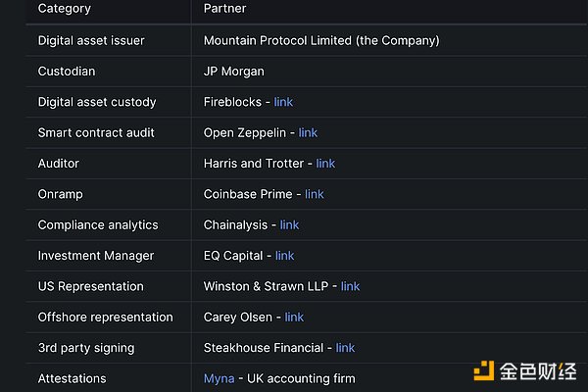Open the Chainalysis link
This screenshot has height=392, width=588.
pos(289,224)
